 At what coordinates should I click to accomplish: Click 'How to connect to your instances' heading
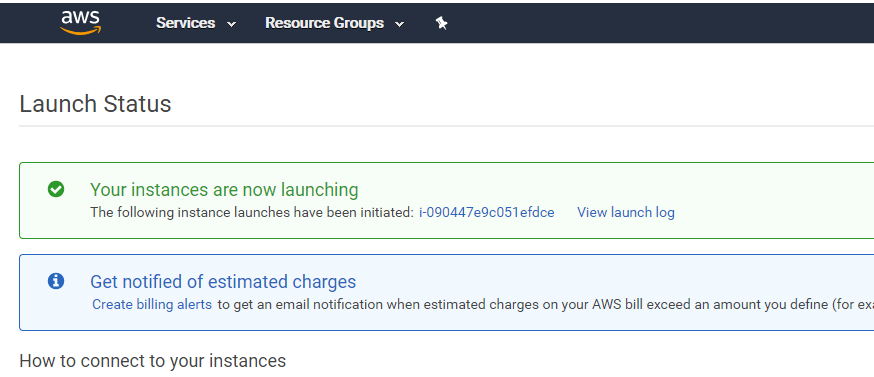click(x=153, y=361)
